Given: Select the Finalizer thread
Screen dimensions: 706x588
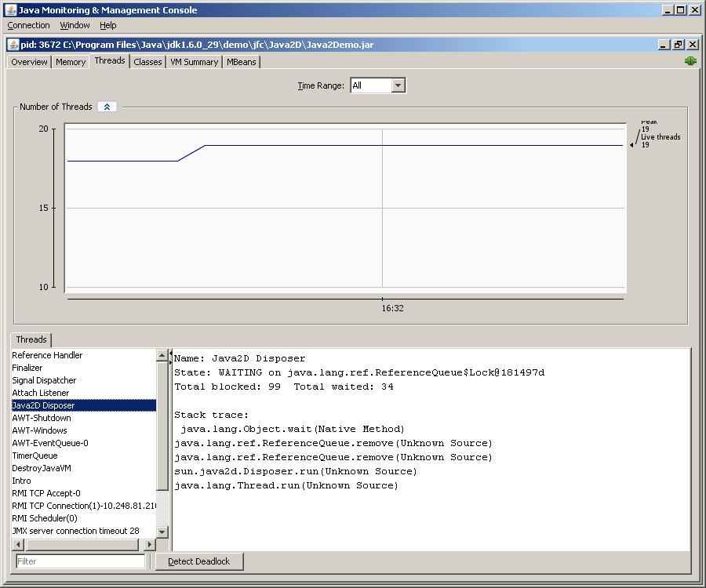Looking at the screenshot, I should [x=27, y=368].
